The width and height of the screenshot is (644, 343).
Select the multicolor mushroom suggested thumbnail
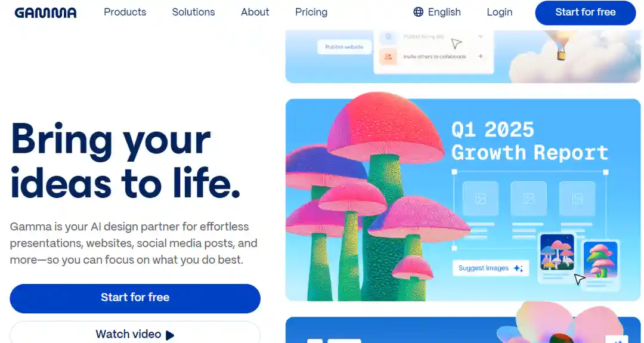(x=558, y=253)
